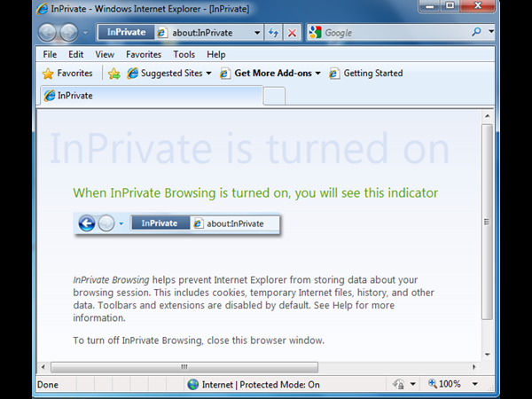
Task: Click the Favorites star button
Action: pyautogui.click(x=67, y=74)
